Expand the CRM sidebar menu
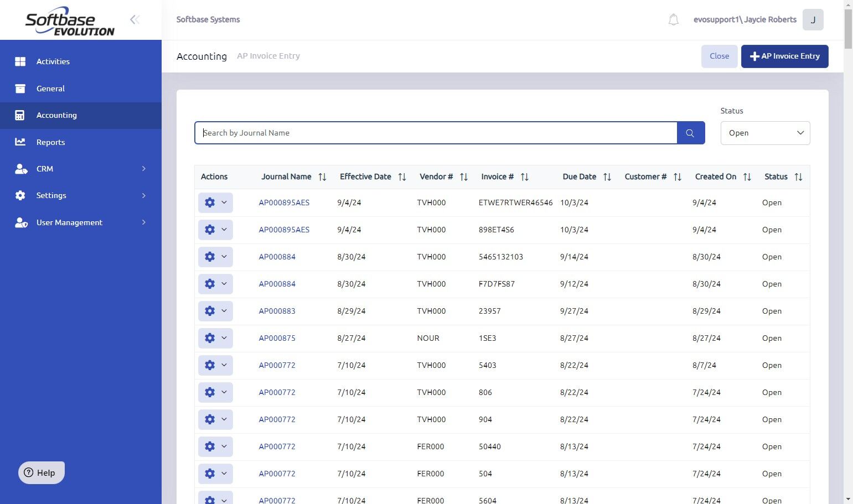This screenshot has height=504, width=853. [81, 169]
